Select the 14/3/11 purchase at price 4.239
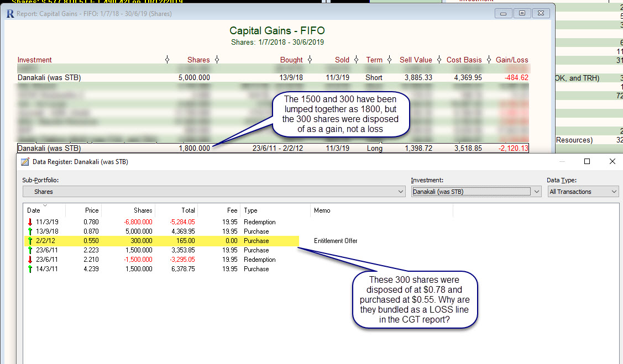 coord(161,269)
